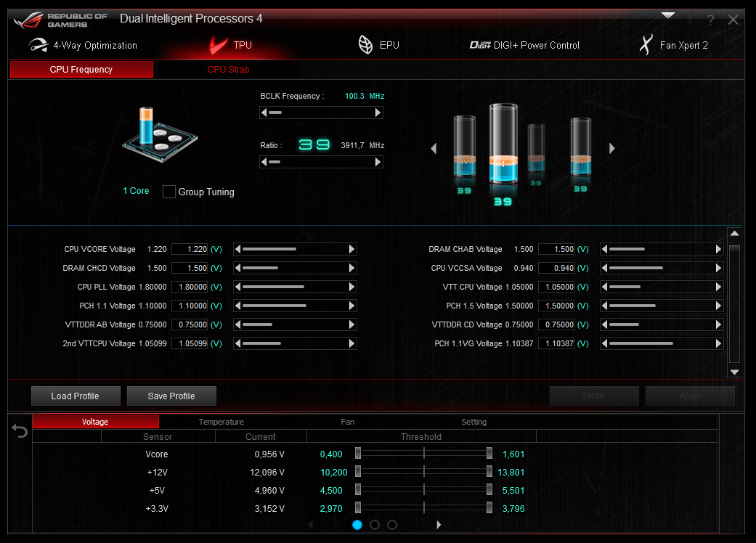This screenshot has width=756, height=543.
Task: Click the right arrow beside the core bars
Action: 611,148
